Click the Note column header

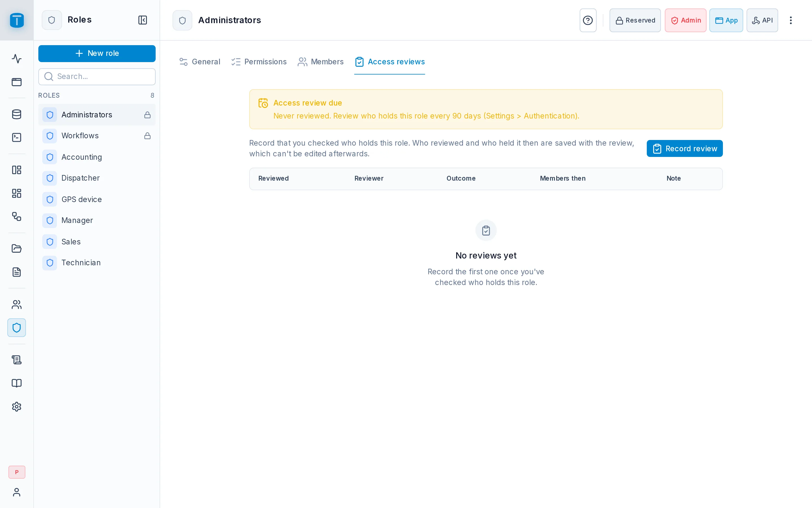point(673,178)
